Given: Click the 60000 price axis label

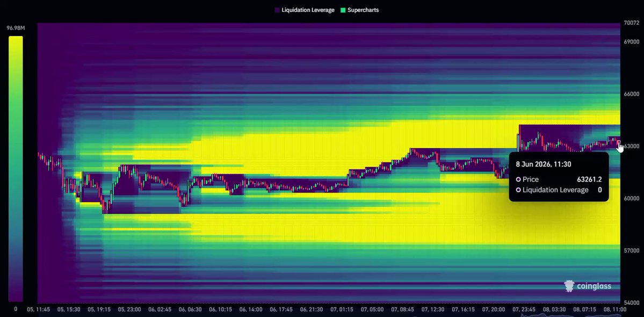Looking at the screenshot, I should [x=631, y=198].
